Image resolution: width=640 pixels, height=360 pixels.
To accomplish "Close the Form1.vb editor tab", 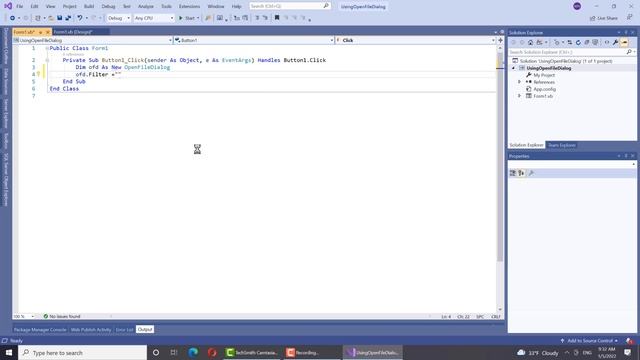I will coord(47,32).
